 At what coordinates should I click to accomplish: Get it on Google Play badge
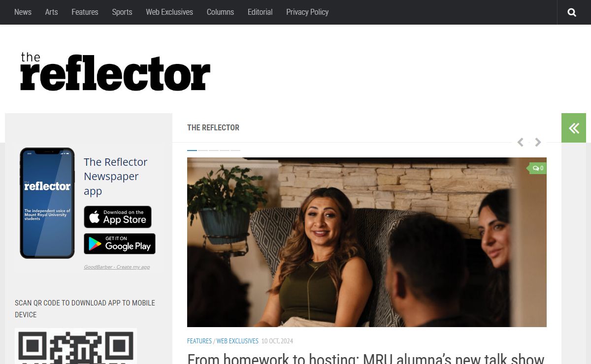(x=120, y=244)
